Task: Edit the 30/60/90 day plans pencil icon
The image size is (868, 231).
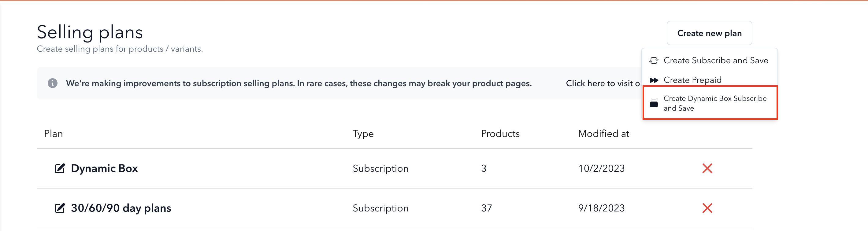Action: pos(60,208)
